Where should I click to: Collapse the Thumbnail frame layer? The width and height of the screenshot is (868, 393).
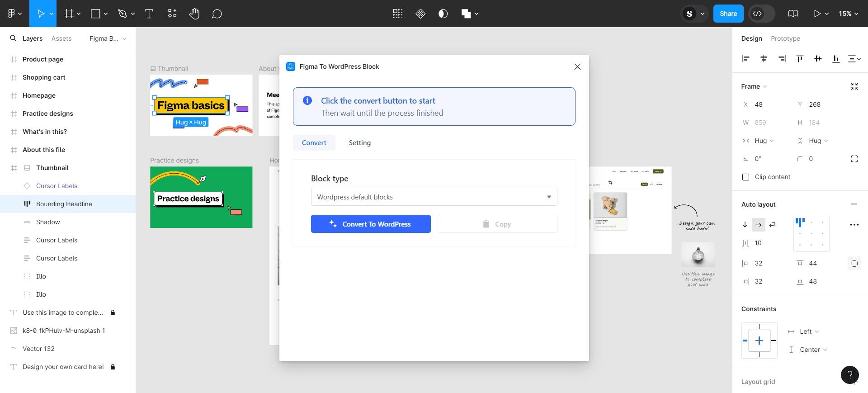point(14,168)
